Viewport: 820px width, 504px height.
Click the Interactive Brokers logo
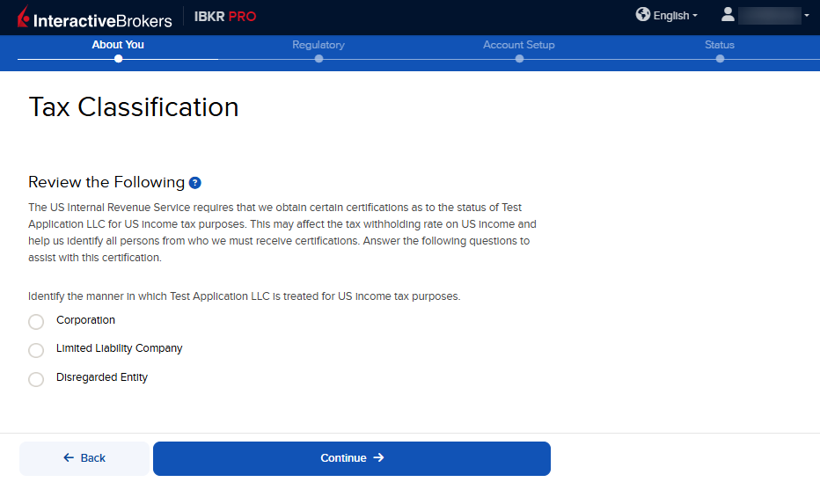(x=95, y=17)
